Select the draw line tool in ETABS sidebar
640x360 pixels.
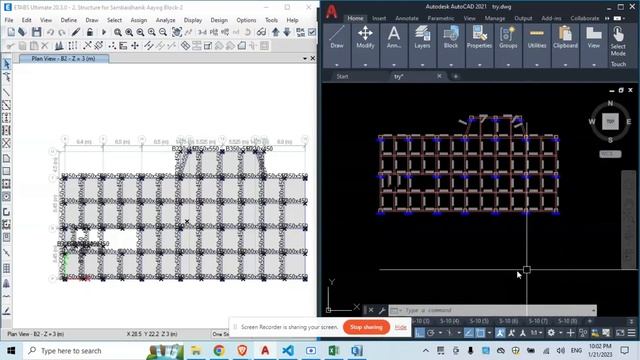click(7, 93)
